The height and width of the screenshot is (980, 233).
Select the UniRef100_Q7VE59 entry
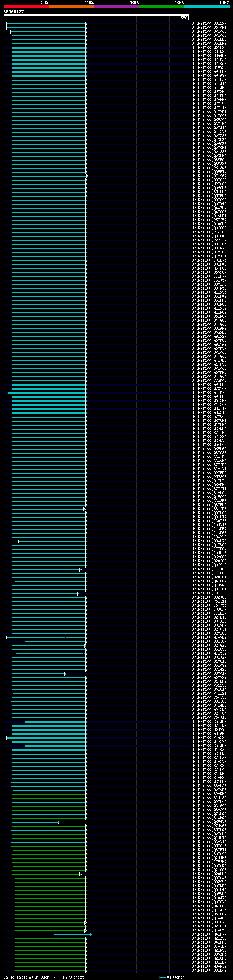[x=209, y=930]
